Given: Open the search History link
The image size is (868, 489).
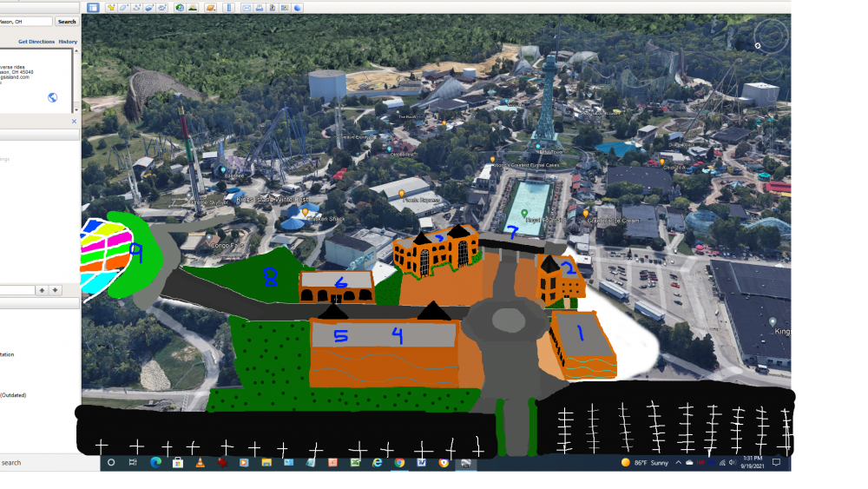Looking at the screenshot, I should [68, 42].
